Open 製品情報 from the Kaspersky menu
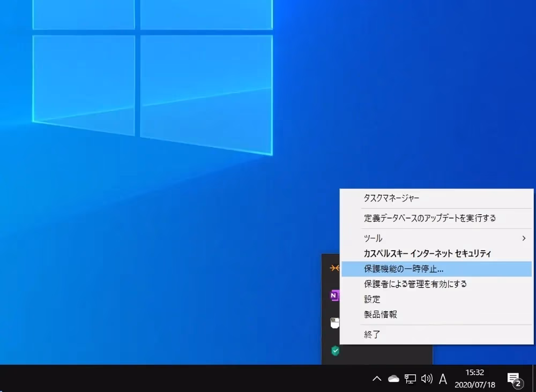 [381, 314]
